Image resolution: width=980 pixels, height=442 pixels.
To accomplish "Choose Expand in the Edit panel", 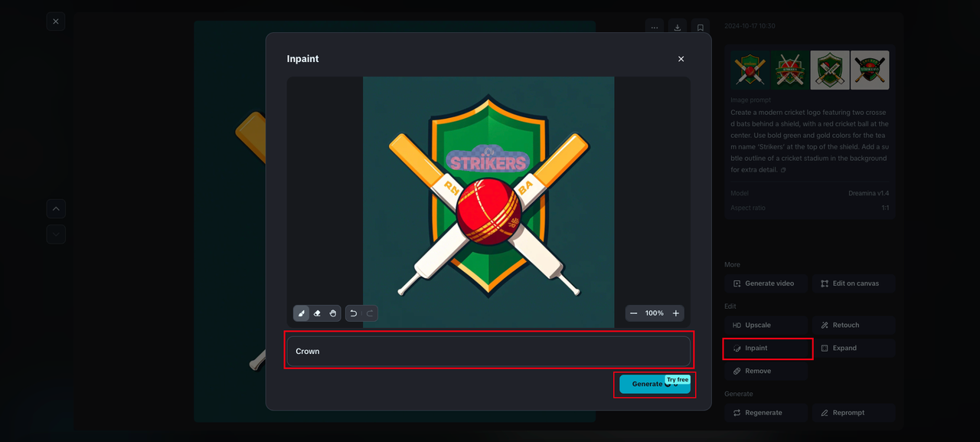I will [x=854, y=348].
